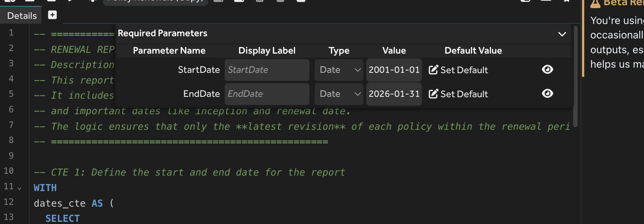Image resolution: width=644 pixels, height=224 pixels.
Task: Toggle visibility eye for StartDate parameter
Action: (x=547, y=69)
